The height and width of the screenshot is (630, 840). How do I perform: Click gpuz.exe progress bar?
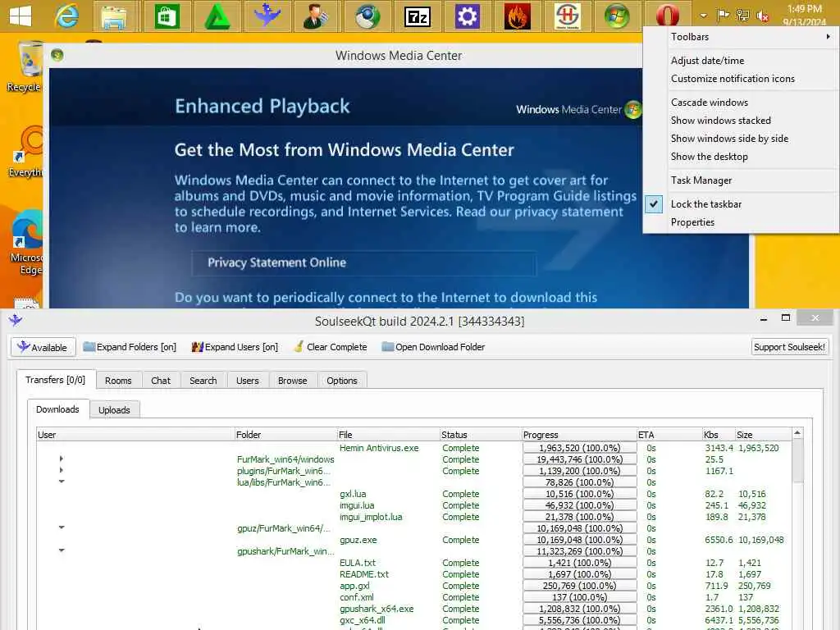click(580, 540)
